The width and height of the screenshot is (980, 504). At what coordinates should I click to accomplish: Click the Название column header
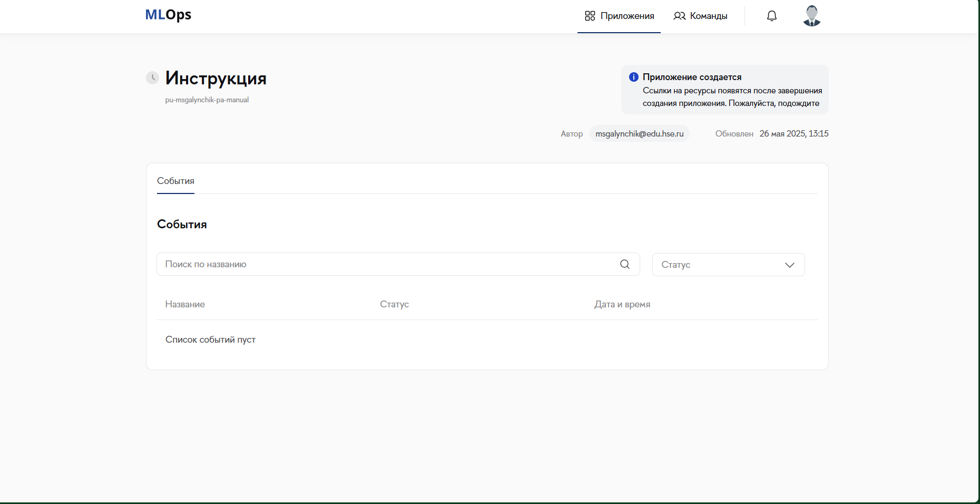[x=185, y=304]
